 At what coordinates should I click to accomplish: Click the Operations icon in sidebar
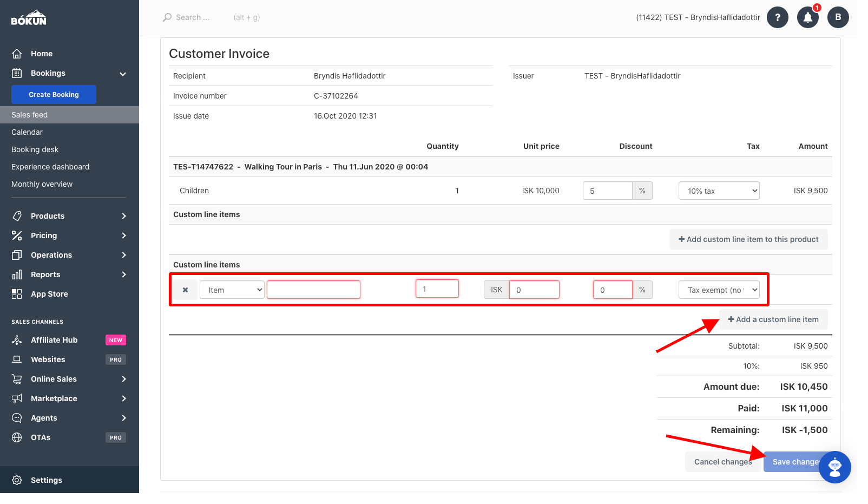pyautogui.click(x=17, y=255)
